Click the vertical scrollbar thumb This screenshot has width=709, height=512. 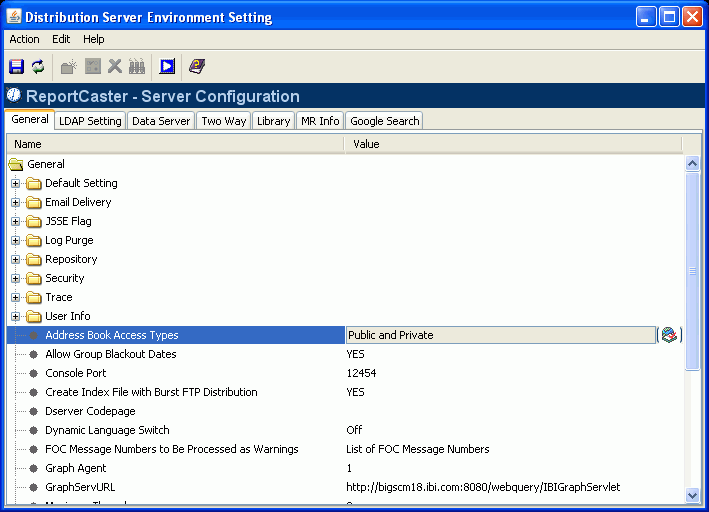(692, 271)
